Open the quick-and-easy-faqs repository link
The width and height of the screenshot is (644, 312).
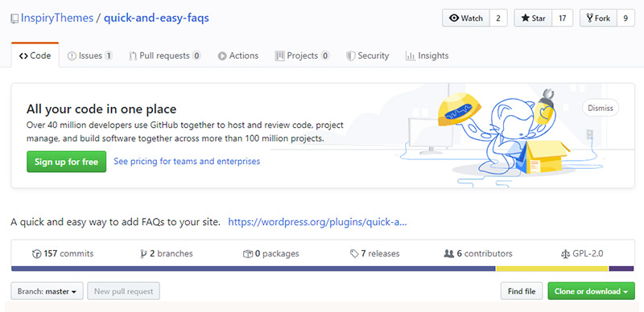pyautogui.click(x=156, y=18)
